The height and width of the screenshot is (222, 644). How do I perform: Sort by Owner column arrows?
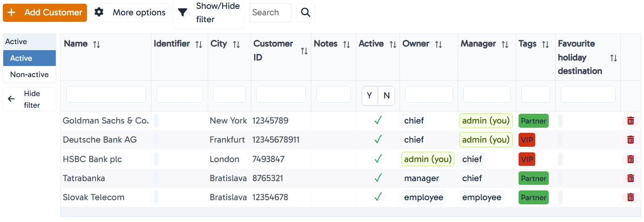(x=439, y=44)
